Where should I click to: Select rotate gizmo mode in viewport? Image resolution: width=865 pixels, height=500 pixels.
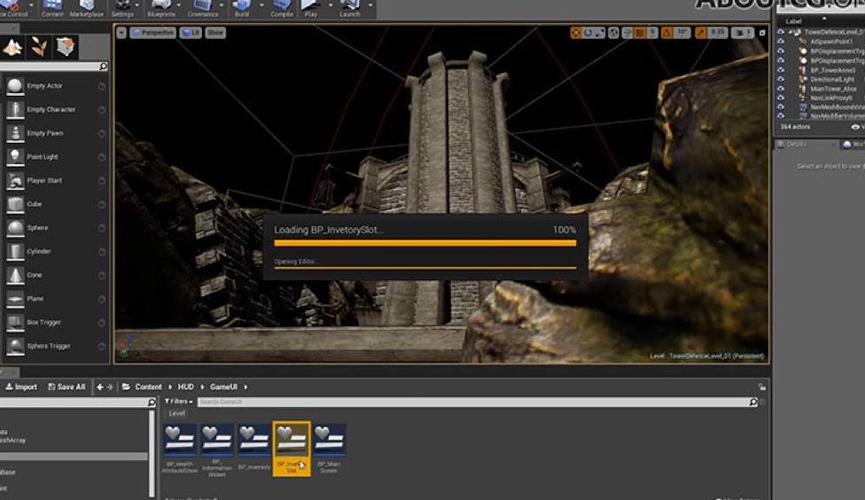click(x=588, y=33)
